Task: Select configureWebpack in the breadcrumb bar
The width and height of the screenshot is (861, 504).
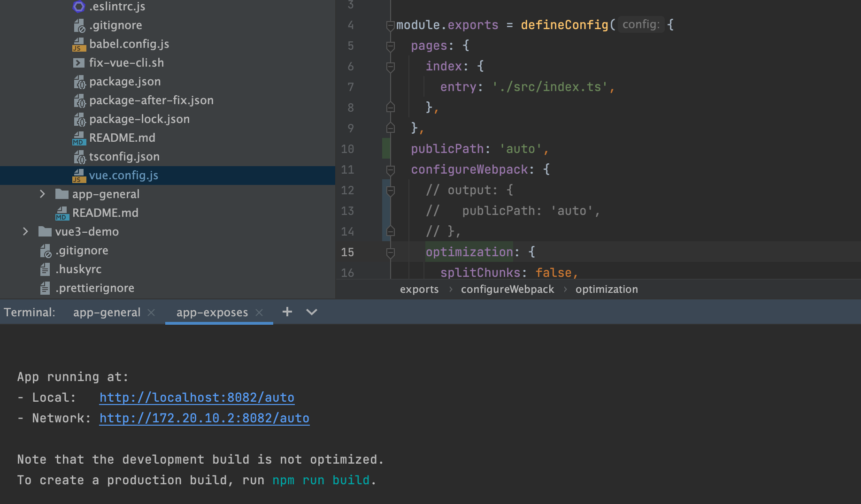Action: [507, 290]
